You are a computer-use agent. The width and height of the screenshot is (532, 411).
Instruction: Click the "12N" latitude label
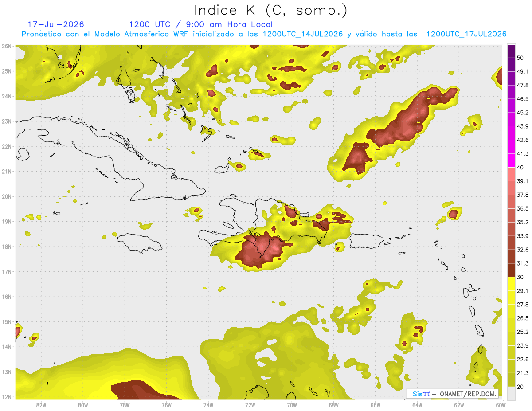coord(7,397)
